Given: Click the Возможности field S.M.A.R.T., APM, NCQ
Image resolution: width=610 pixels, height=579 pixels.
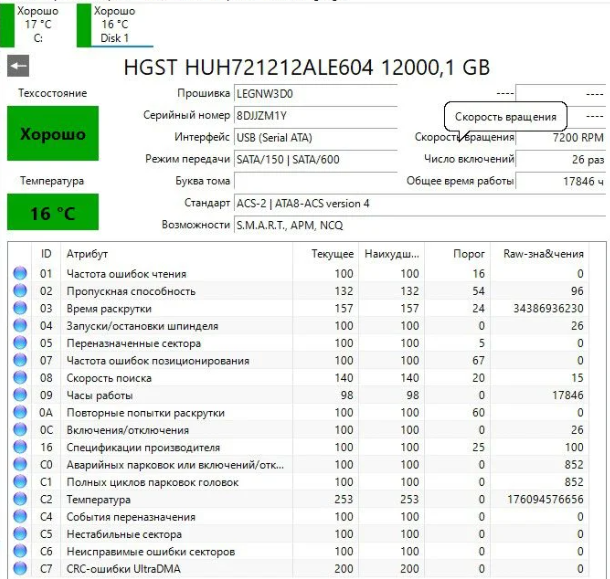Looking at the screenshot, I should pos(420,225).
